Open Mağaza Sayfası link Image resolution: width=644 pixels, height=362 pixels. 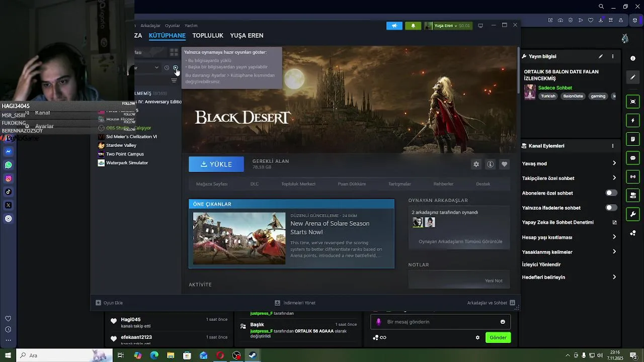pyautogui.click(x=212, y=184)
